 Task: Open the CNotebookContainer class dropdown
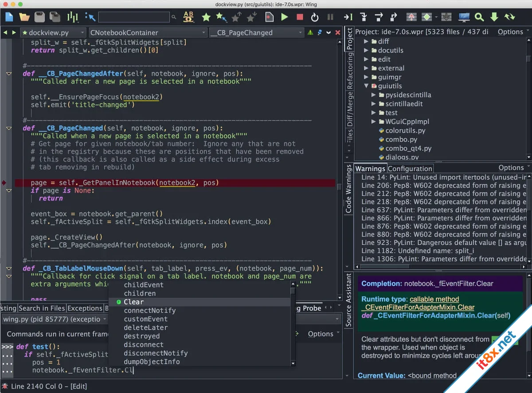[x=148, y=32]
